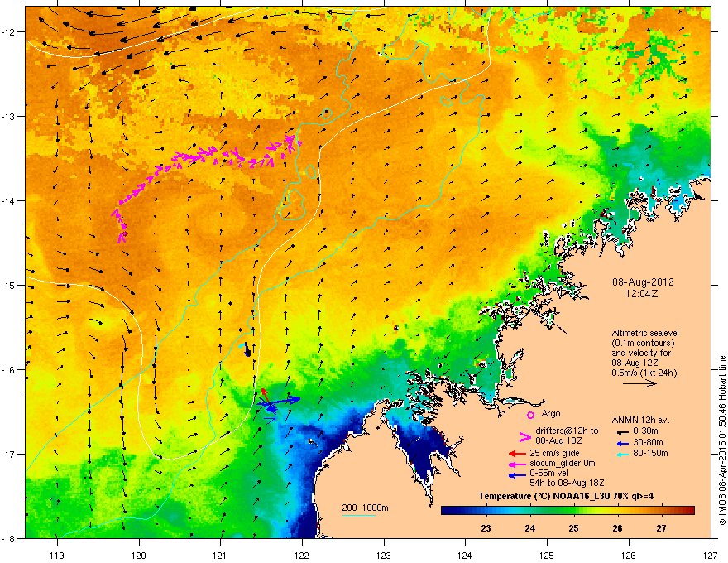Image resolution: width=728 pixels, height=563 pixels.
Task: Click the latitude axis label -12
Action: point(9,32)
